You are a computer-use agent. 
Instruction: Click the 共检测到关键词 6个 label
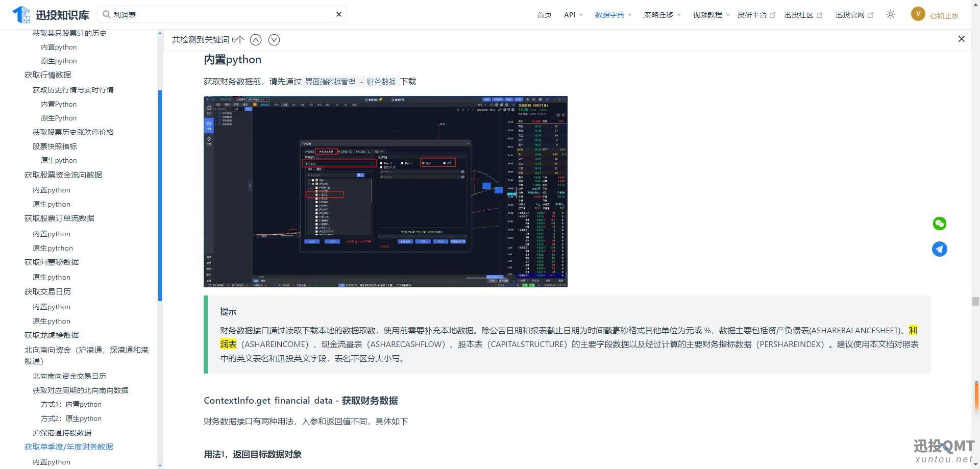[208, 40]
